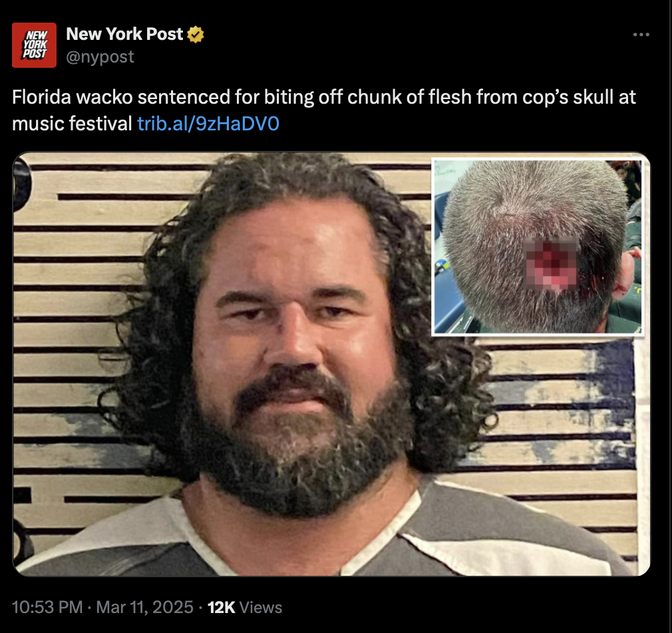This screenshot has width=672, height=633.
Task: Click the 'music festival' text in post
Action: [72, 124]
